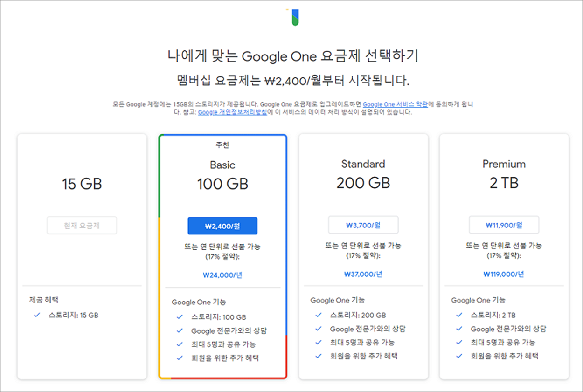The height and width of the screenshot is (392, 583).
Task: Click checkmark beside Standard 회원을 위한 추가 혜택
Action: pyautogui.click(x=319, y=356)
